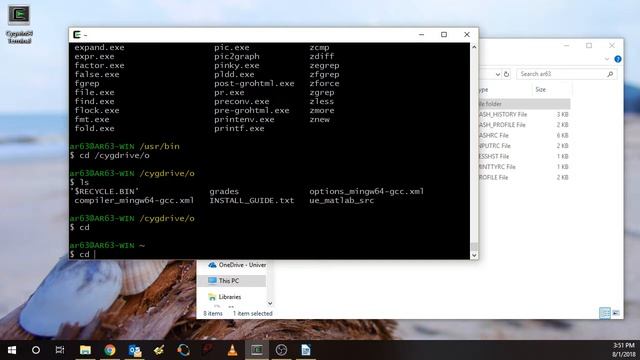Open the address bar history dropdown in Explorer

click(498, 74)
